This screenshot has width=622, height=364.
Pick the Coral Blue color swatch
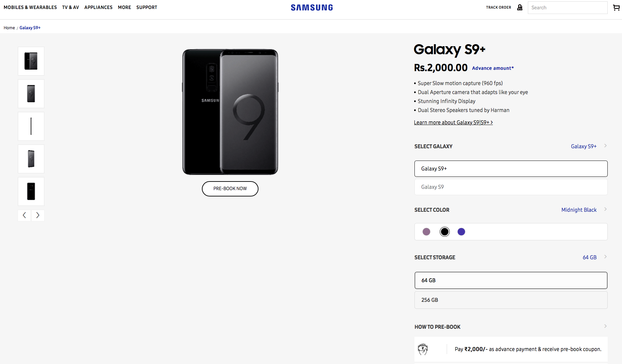point(461,232)
